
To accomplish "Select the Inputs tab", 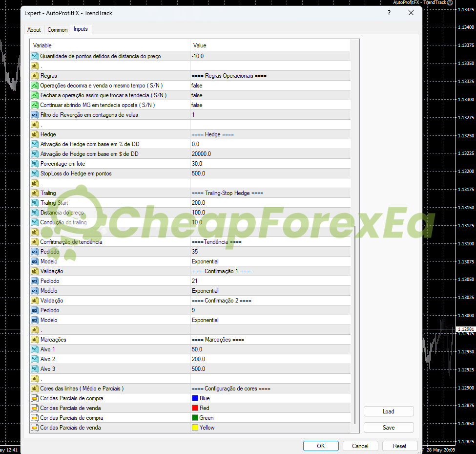I will coord(81,29).
